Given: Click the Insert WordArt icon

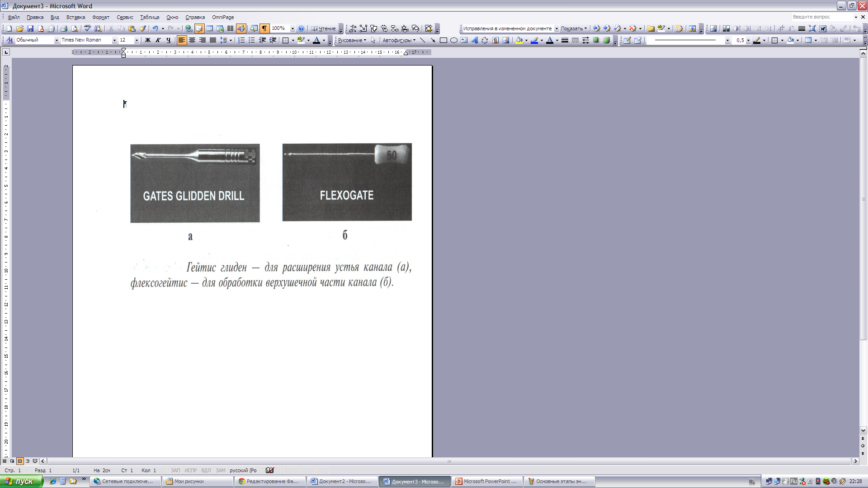Looking at the screenshot, I should tap(474, 40).
